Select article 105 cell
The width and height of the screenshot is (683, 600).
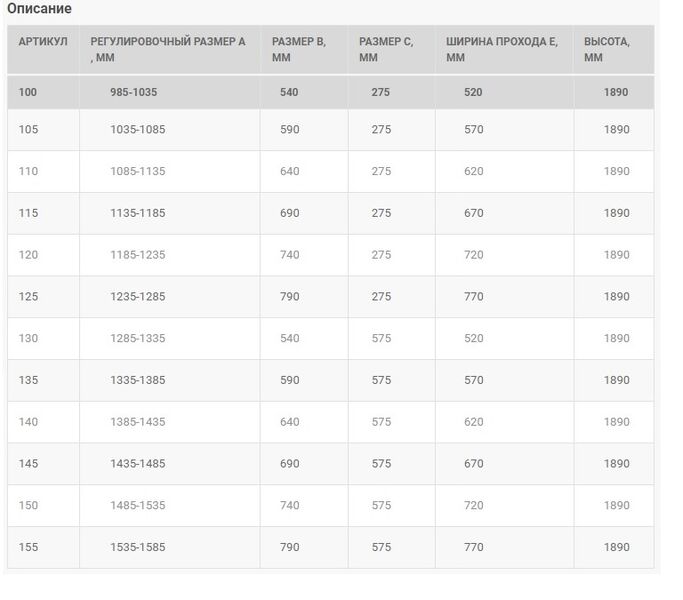pyautogui.click(x=28, y=129)
